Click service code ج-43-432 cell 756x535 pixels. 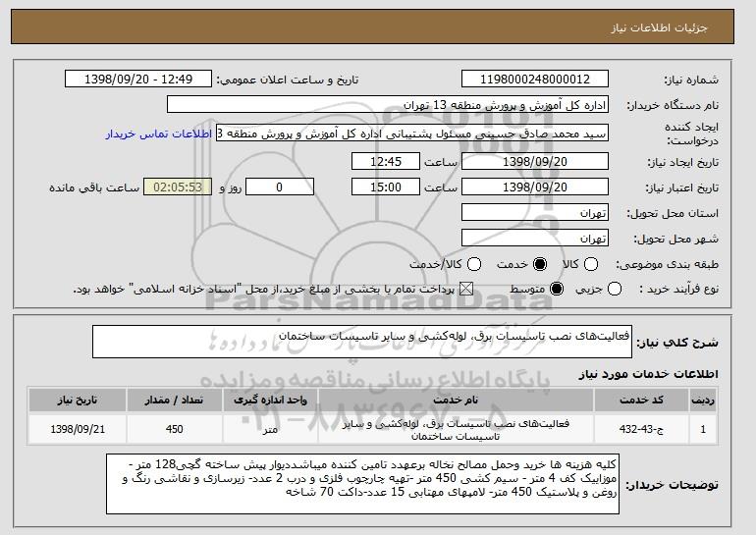(641, 429)
